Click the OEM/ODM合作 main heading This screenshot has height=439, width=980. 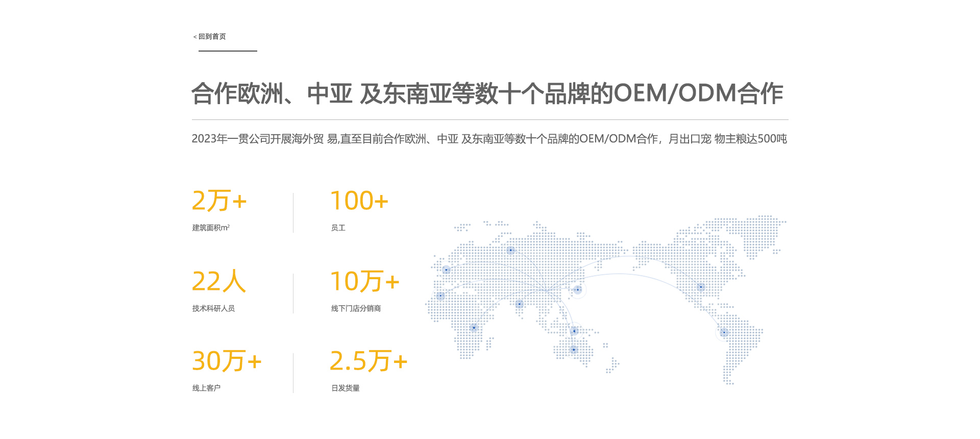487,94
